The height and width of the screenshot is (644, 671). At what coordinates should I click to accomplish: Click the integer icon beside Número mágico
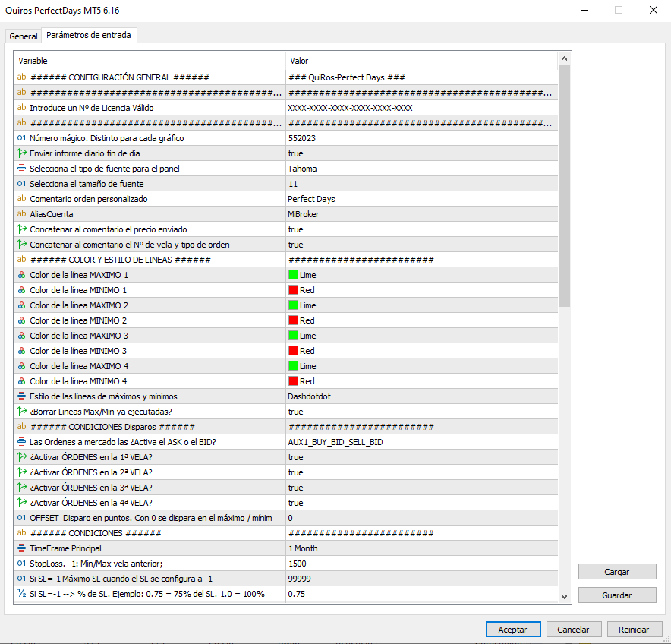[x=21, y=138]
